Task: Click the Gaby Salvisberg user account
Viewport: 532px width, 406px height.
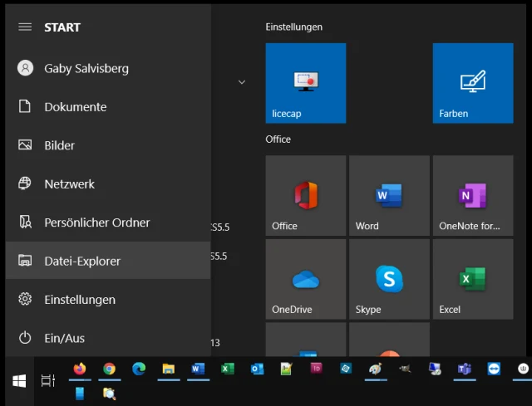Action: coord(86,68)
